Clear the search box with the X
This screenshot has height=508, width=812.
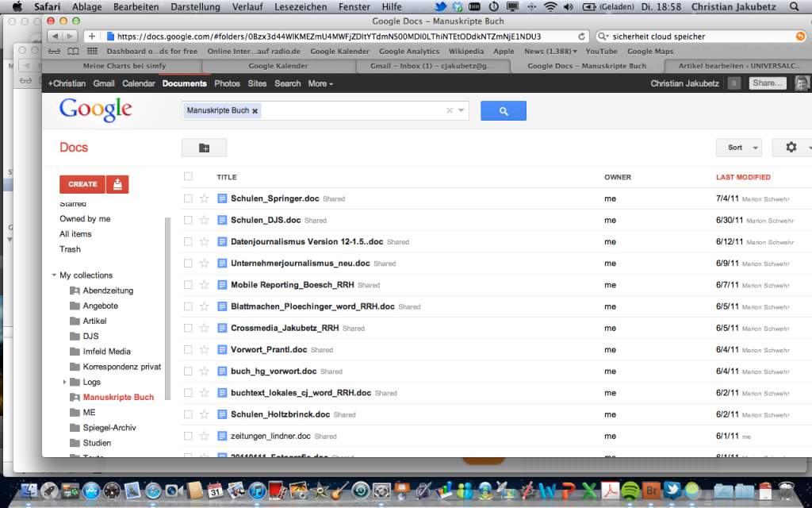450,110
